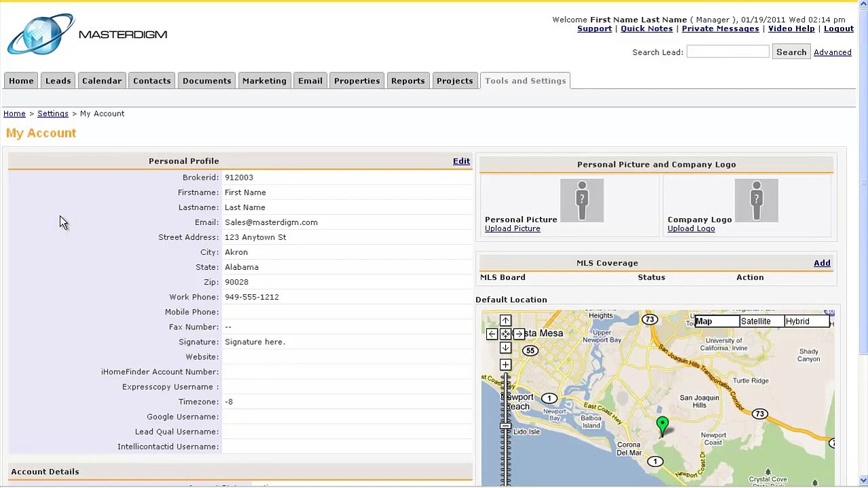868x488 pixels.
Task: Open the Leads tab
Action: tap(58, 81)
